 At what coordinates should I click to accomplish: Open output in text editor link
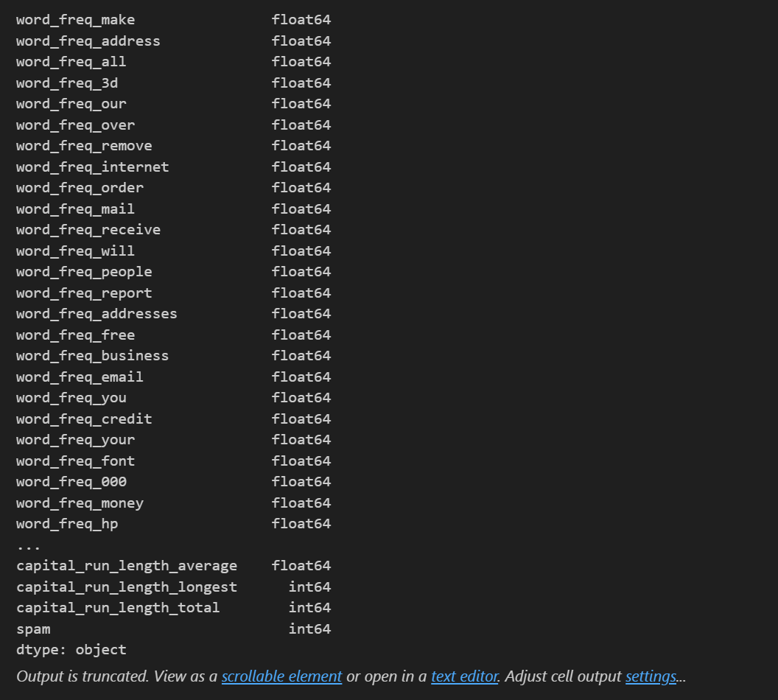(x=464, y=676)
